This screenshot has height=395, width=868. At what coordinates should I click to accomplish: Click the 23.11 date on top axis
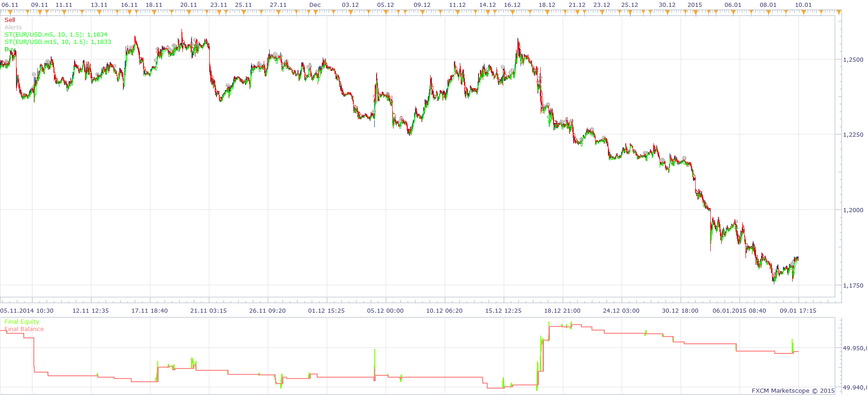point(218,5)
